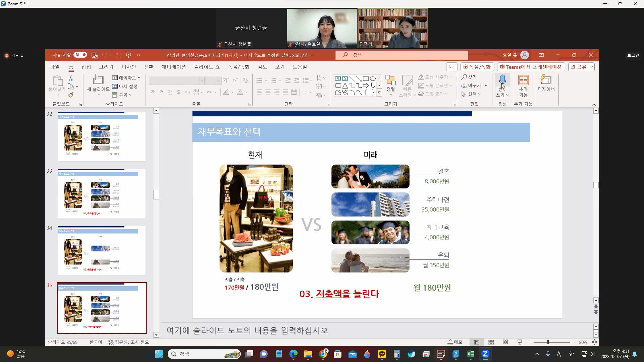Click the bullets list icon
Viewport: 644px width, 362px height.
pyautogui.click(x=259, y=80)
